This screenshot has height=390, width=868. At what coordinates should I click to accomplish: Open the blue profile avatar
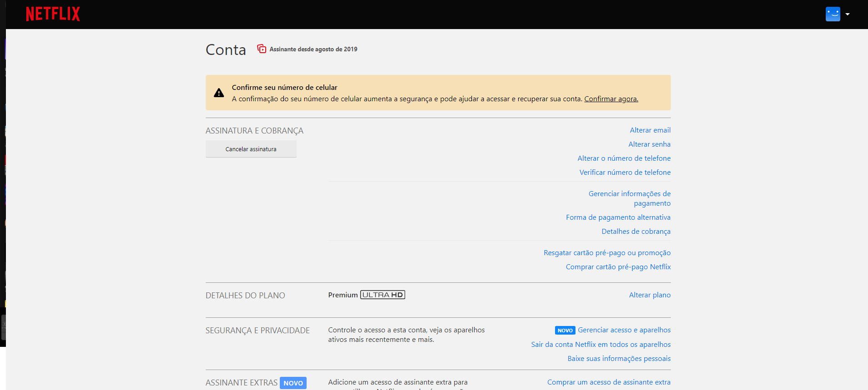coord(833,14)
